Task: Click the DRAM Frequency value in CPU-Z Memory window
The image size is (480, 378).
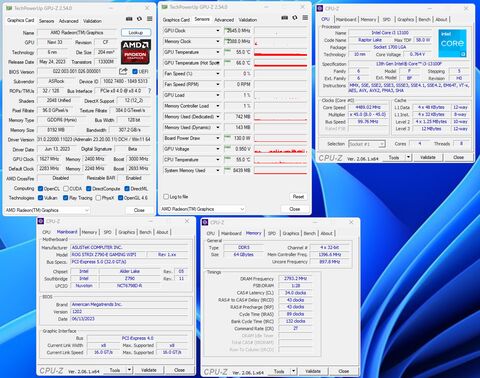Action: pos(295,278)
